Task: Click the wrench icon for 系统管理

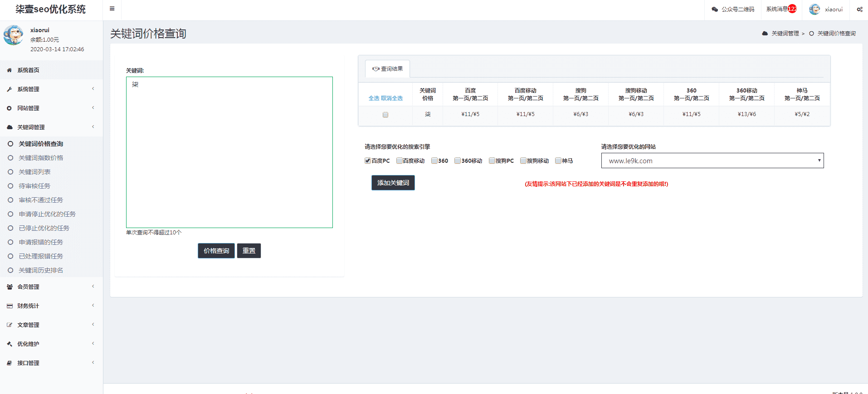Action: [x=10, y=89]
